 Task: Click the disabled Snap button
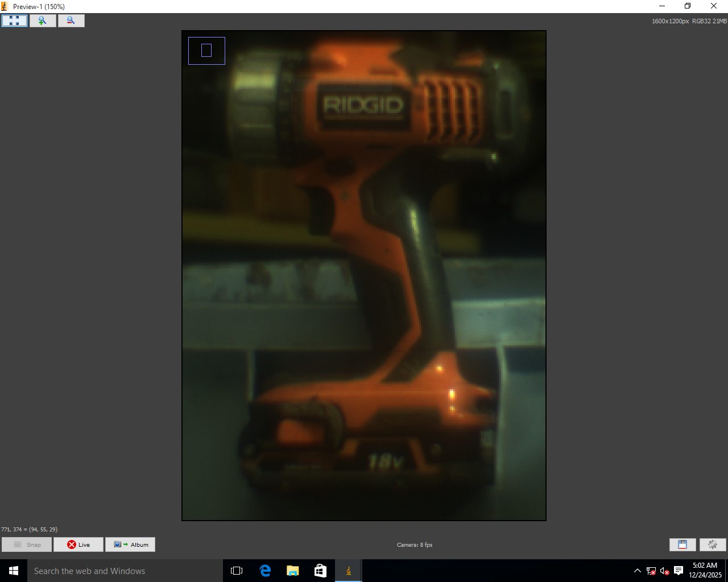pos(27,544)
